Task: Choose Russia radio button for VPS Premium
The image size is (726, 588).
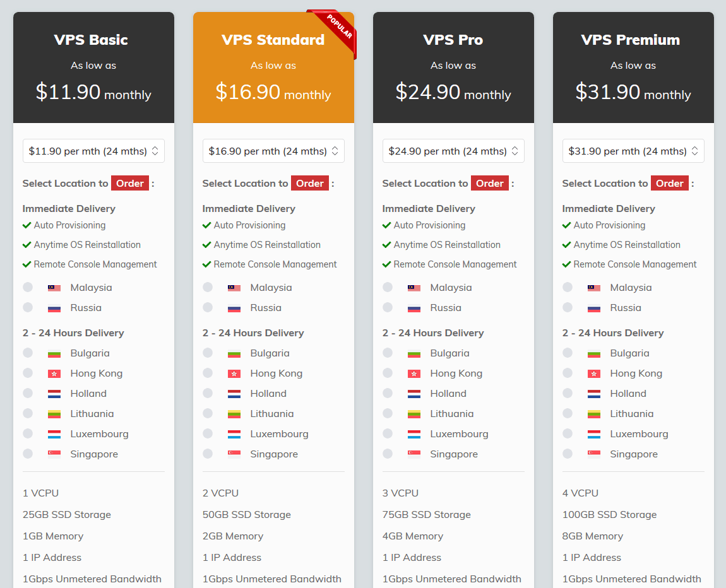Action: pyautogui.click(x=568, y=307)
